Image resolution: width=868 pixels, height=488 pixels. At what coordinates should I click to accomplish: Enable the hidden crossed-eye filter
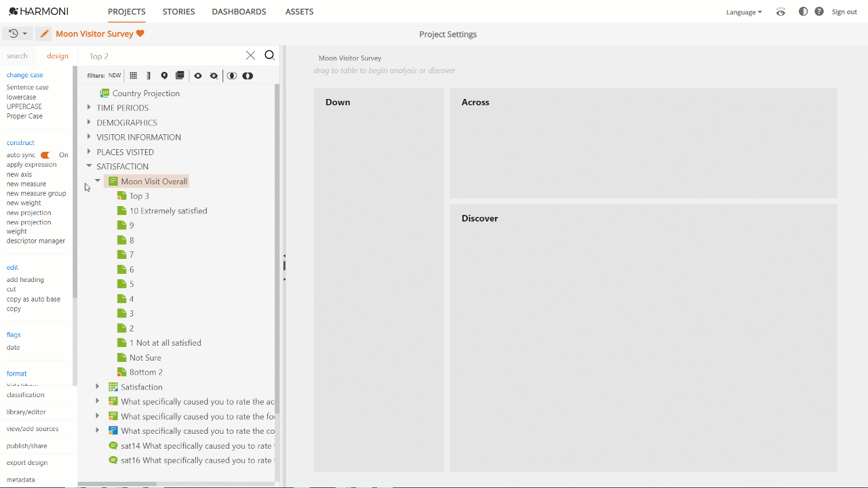pos(214,76)
